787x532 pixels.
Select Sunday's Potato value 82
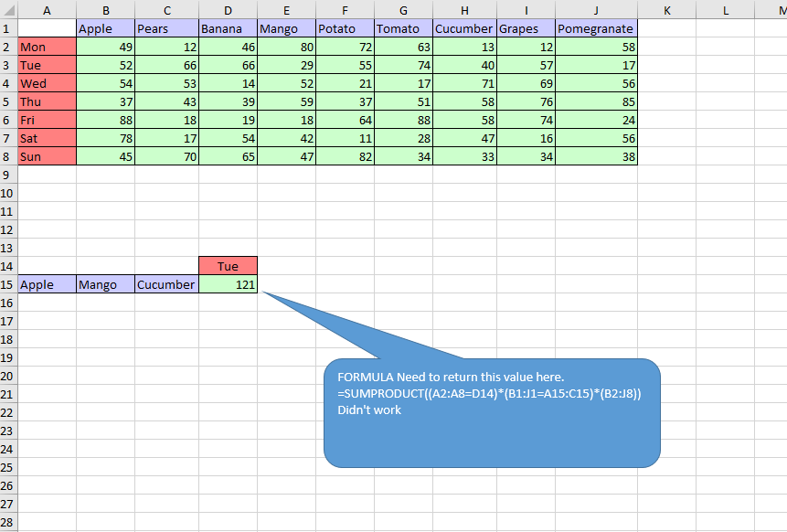(345, 156)
